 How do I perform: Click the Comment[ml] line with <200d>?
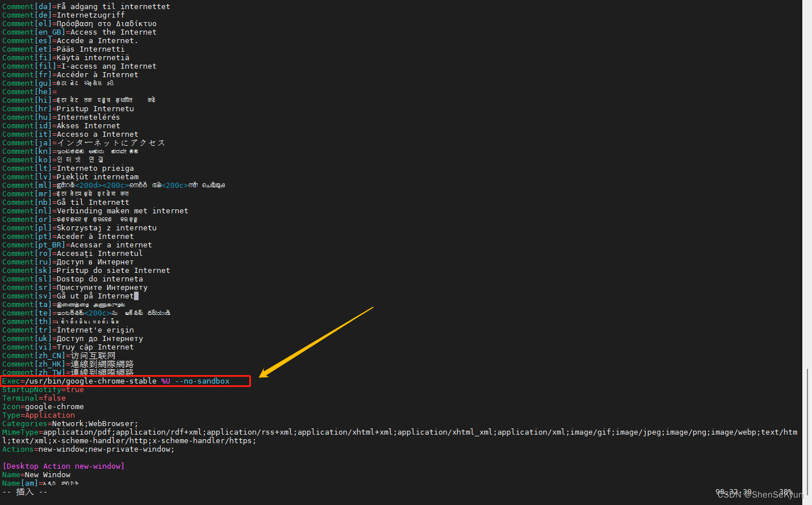point(114,186)
